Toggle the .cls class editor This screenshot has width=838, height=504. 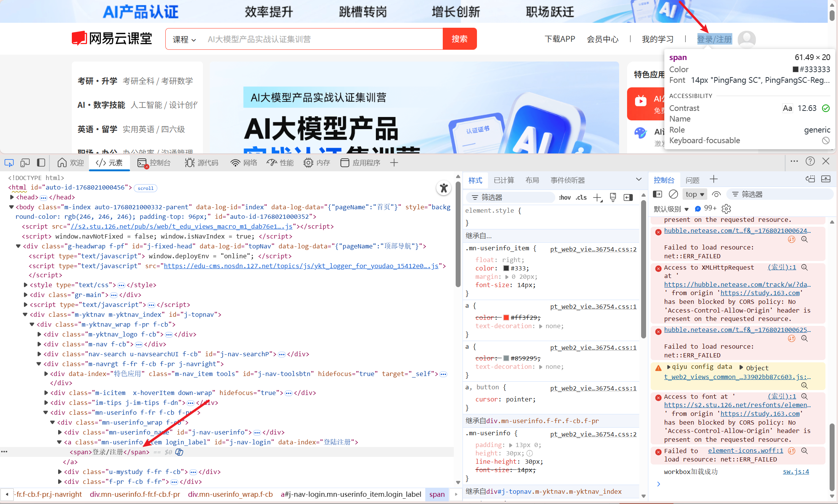(581, 197)
